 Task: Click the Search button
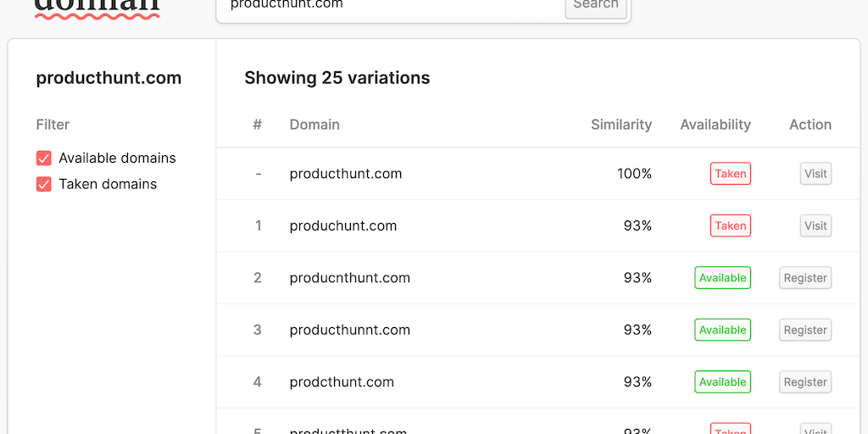[596, 5]
